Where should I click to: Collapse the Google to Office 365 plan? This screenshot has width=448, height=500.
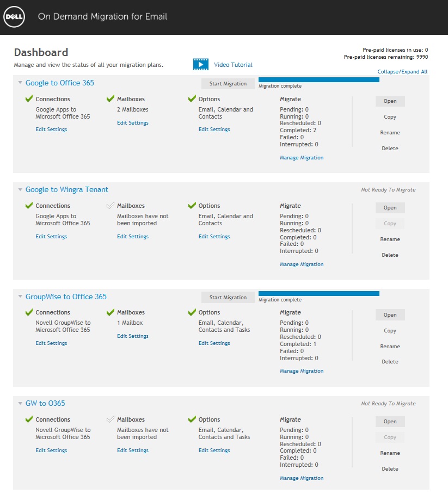click(20, 83)
